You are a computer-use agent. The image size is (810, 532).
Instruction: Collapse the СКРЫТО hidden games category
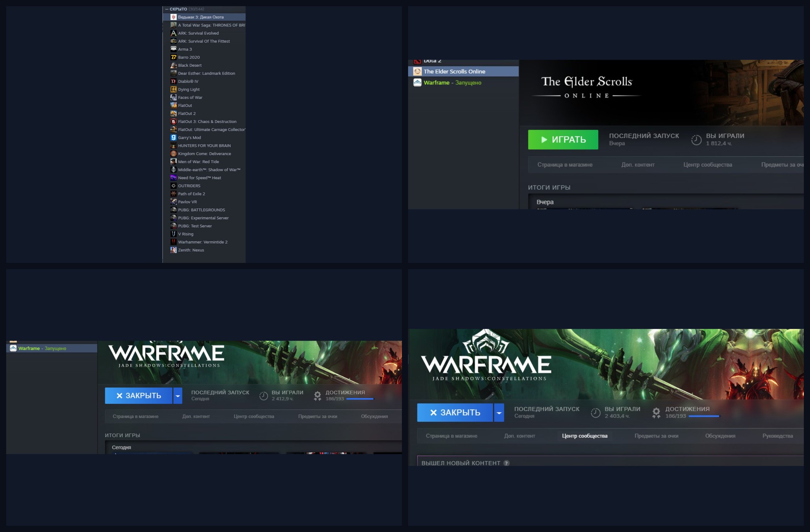tap(167, 9)
